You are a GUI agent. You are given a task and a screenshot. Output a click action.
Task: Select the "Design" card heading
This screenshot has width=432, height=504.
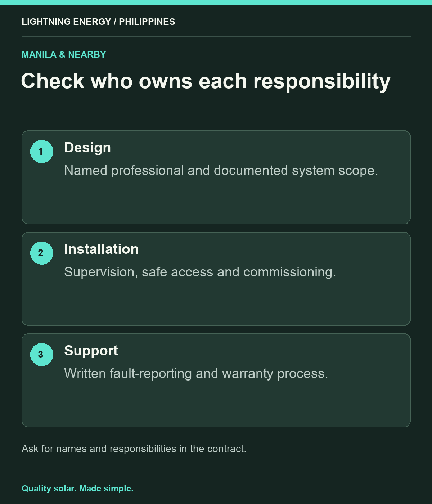coord(87,148)
